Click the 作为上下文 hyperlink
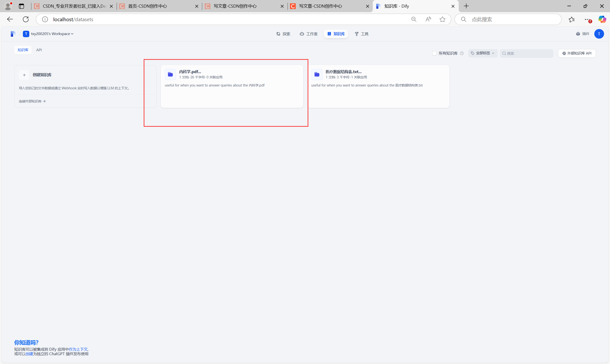The height and width of the screenshot is (364, 610). pos(78,349)
